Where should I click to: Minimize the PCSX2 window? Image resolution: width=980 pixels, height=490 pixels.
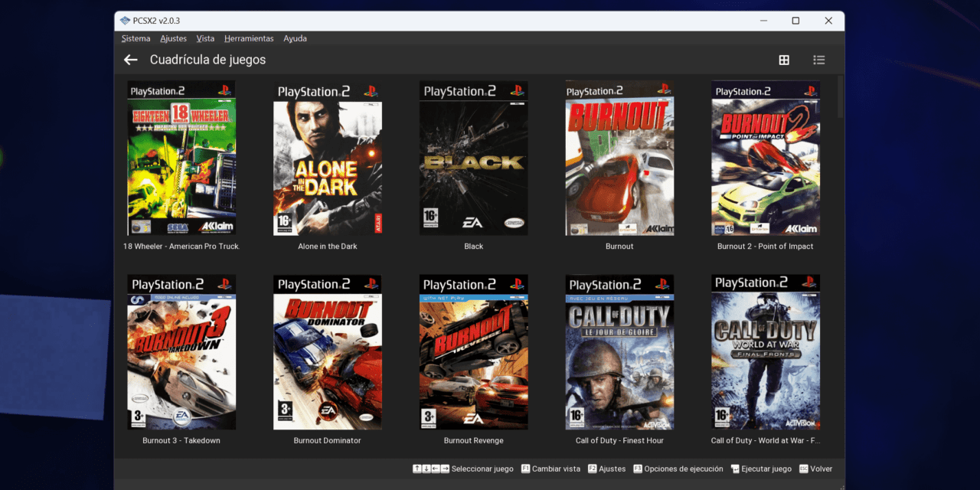[763, 21]
